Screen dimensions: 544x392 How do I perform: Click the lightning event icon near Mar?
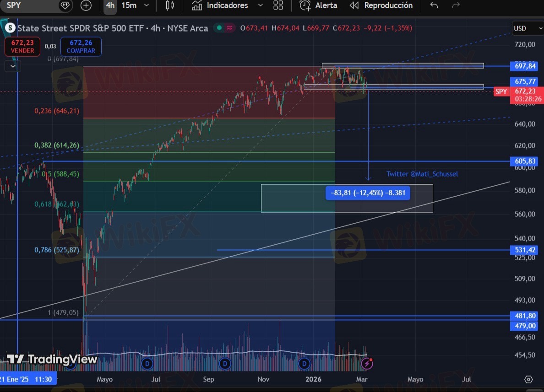click(x=367, y=363)
